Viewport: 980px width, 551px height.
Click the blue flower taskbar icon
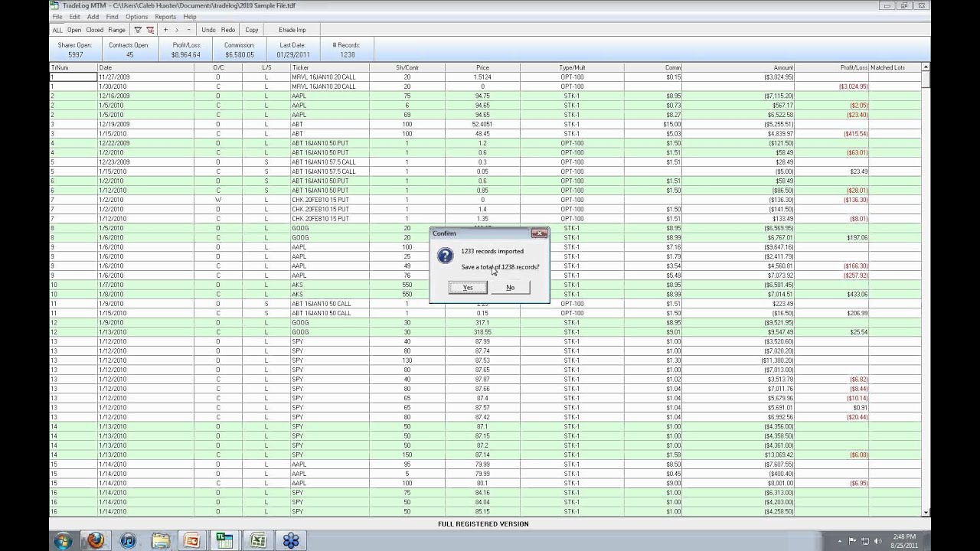click(x=290, y=540)
